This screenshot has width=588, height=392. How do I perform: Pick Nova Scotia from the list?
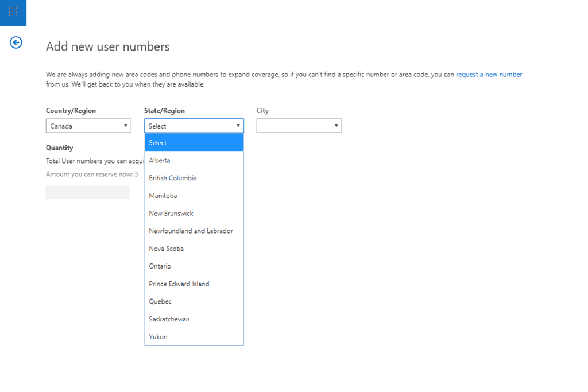coord(194,249)
